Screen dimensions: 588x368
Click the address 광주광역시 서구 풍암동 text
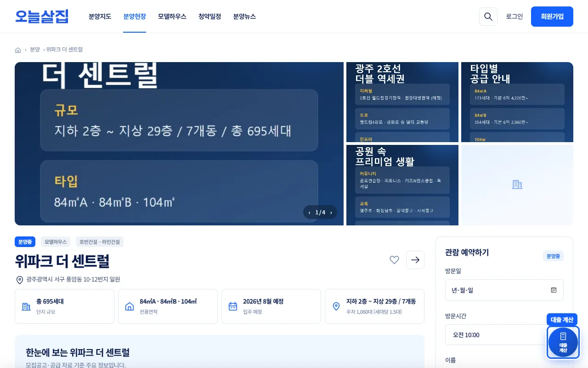coord(73,279)
